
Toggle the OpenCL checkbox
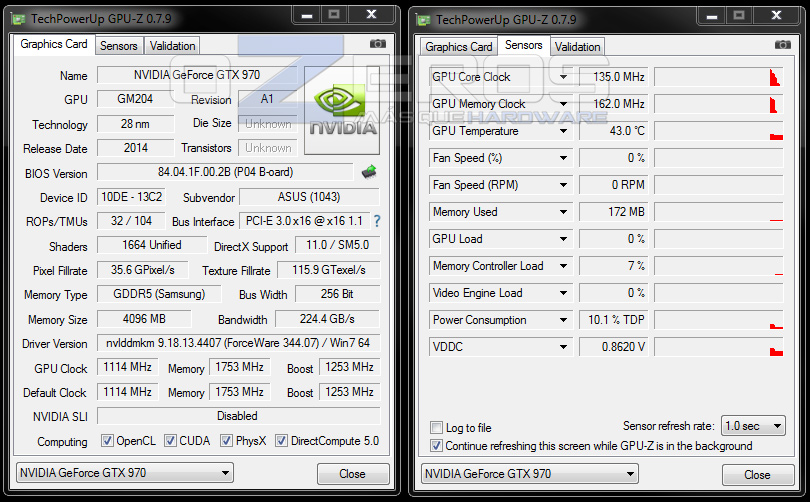[x=107, y=441]
